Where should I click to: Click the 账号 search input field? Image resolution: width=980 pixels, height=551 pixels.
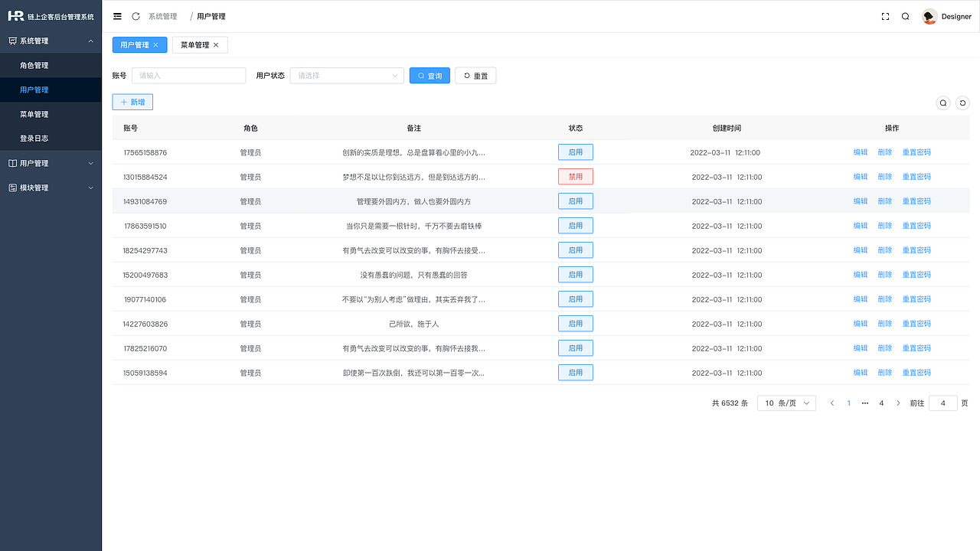pos(188,75)
